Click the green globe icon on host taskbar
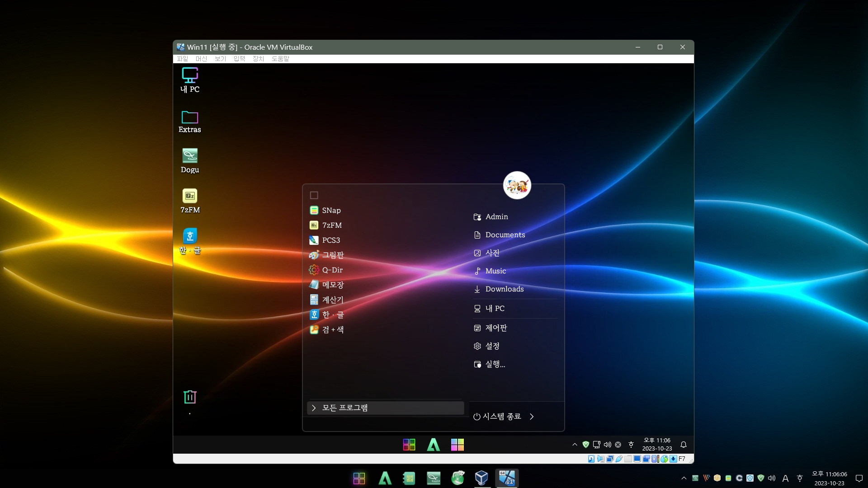The height and width of the screenshot is (488, 868). [x=458, y=478]
